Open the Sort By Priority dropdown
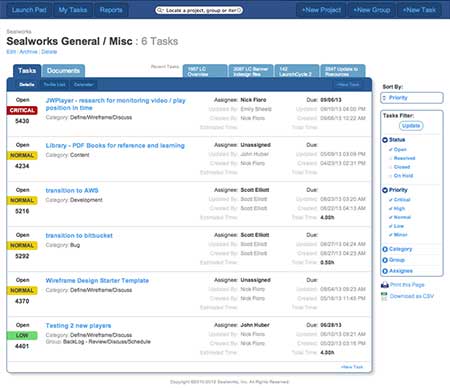The height and width of the screenshot is (388, 450). point(412,98)
